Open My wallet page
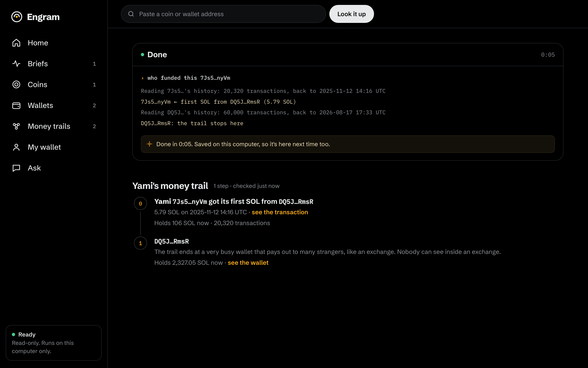 coord(53,147)
